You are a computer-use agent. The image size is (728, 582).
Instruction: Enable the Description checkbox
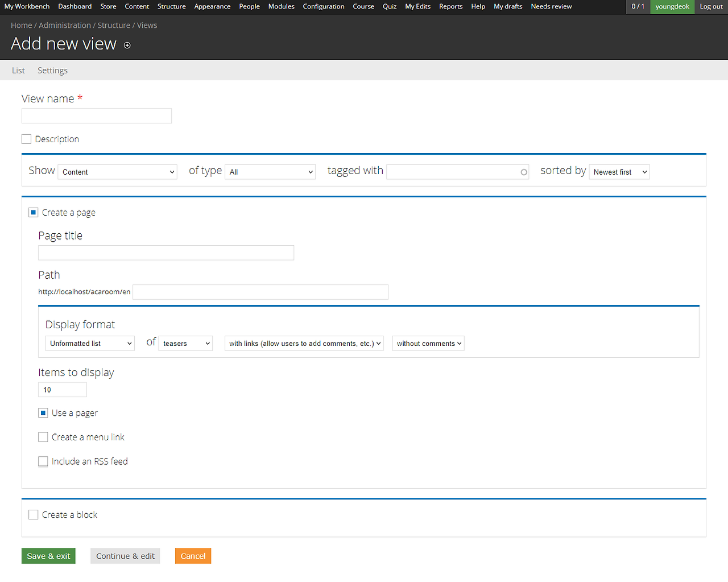coord(26,139)
